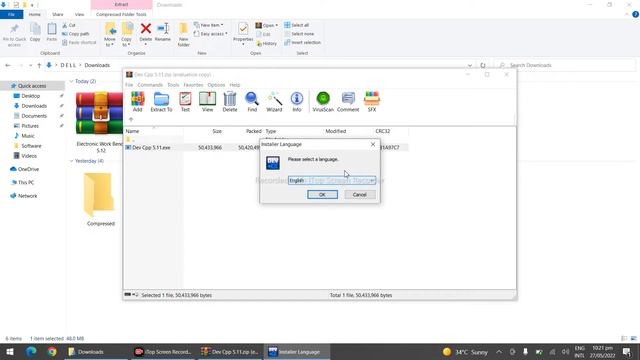Select the Compressed folder thumbnail

99,195
